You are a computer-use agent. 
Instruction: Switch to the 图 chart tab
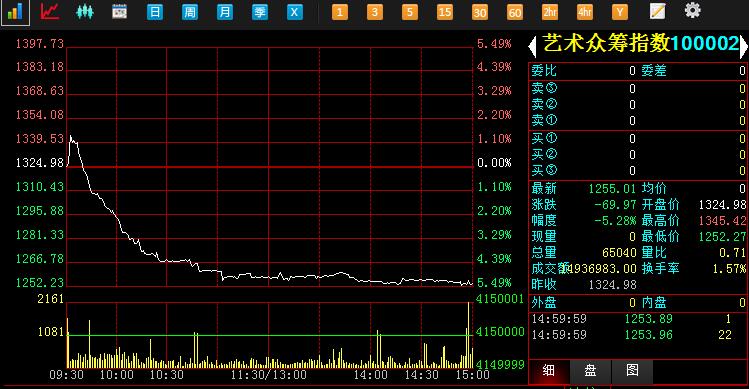coord(632,371)
